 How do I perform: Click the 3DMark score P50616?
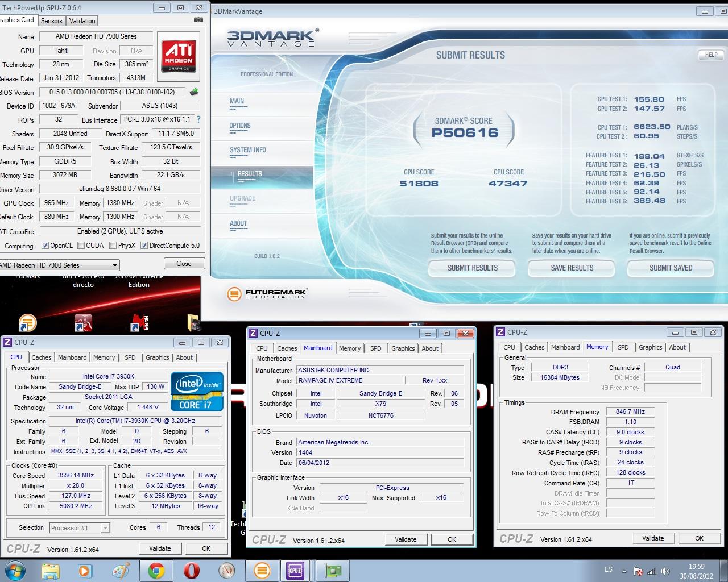tap(465, 133)
